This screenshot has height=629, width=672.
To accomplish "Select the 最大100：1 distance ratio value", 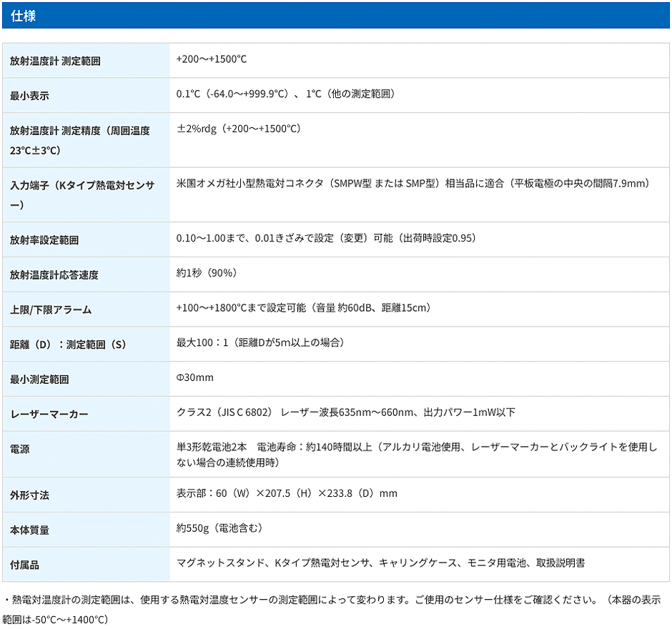I will tap(260, 343).
